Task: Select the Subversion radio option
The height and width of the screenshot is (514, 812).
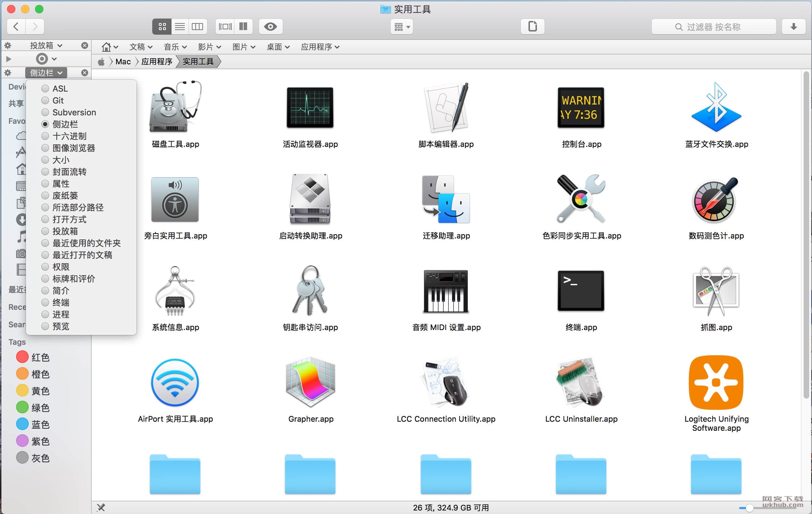Action: 45,112
